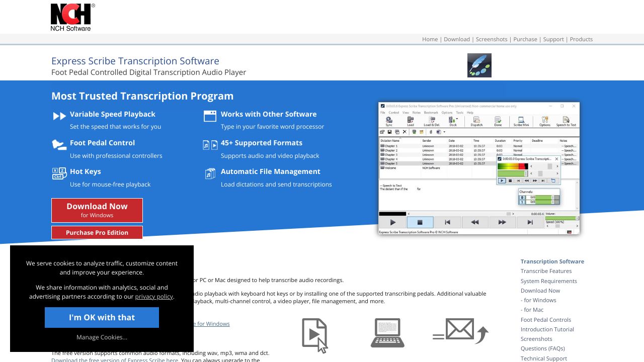Open the privacy policy link
The image size is (644, 362).
[x=153, y=297]
